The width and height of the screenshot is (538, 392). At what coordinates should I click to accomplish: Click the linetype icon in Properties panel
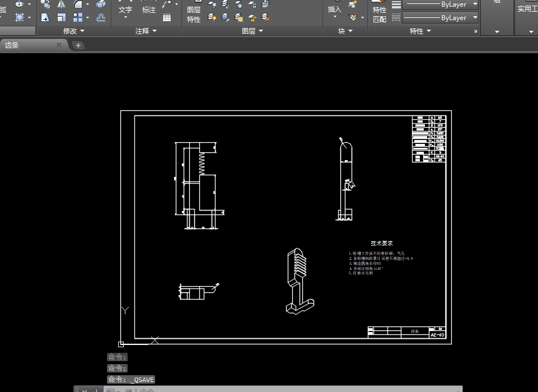point(396,17)
